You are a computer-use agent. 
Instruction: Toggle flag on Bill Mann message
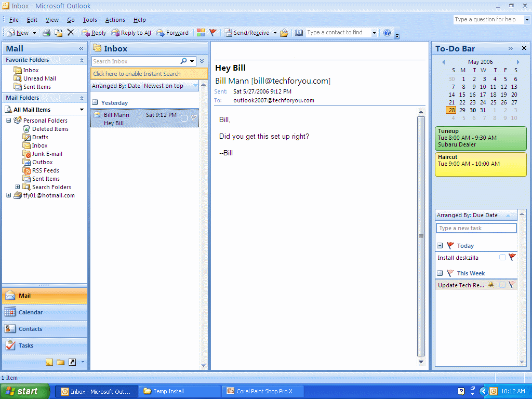(193, 118)
